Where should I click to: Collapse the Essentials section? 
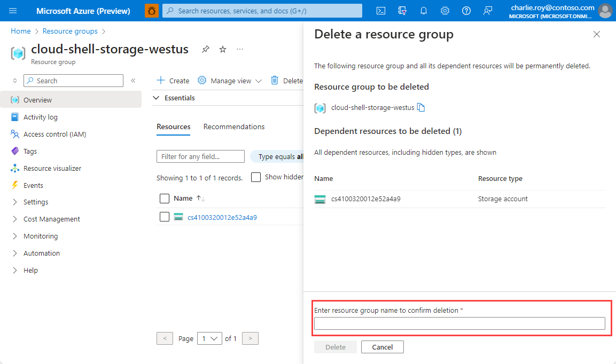(x=155, y=98)
